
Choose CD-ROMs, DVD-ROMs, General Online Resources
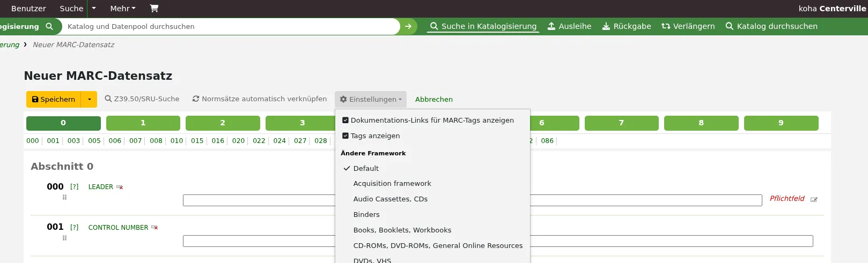(438, 246)
